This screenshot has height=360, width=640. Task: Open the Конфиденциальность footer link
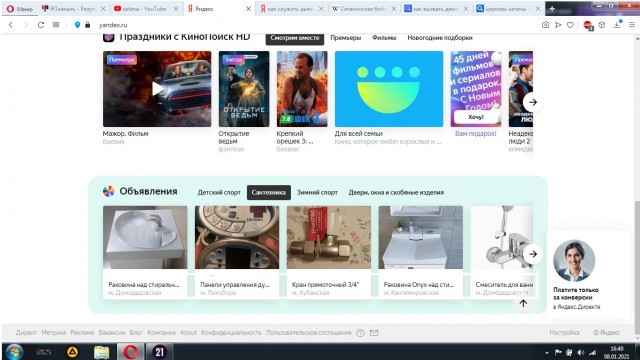click(231, 333)
